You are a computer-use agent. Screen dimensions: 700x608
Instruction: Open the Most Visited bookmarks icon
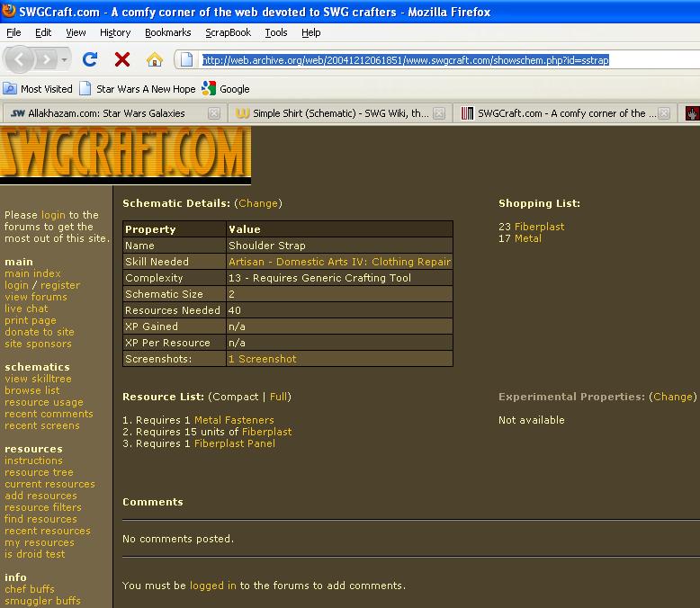[x=10, y=89]
